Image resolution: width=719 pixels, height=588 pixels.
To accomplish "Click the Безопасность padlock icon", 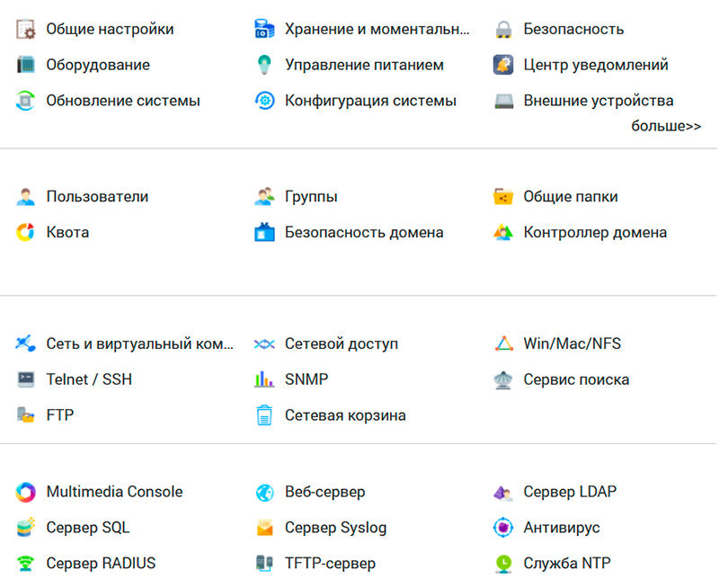I will (503, 30).
